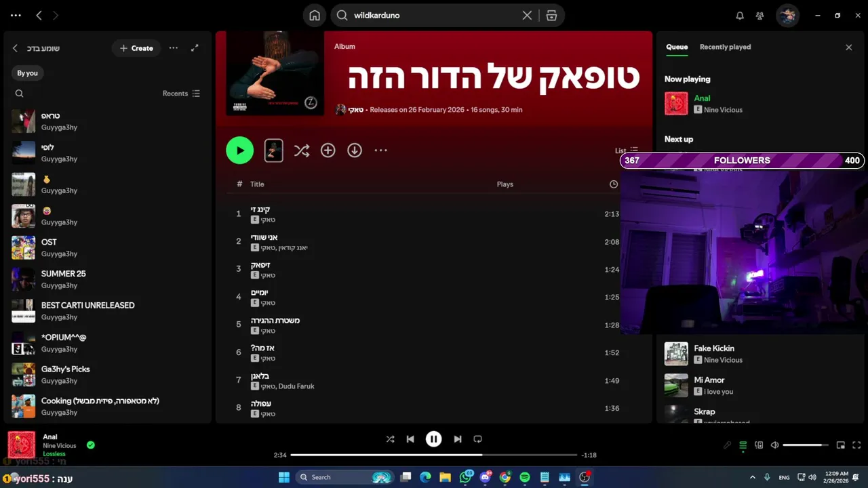
Task: Download the album
Action: coord(355,150)
